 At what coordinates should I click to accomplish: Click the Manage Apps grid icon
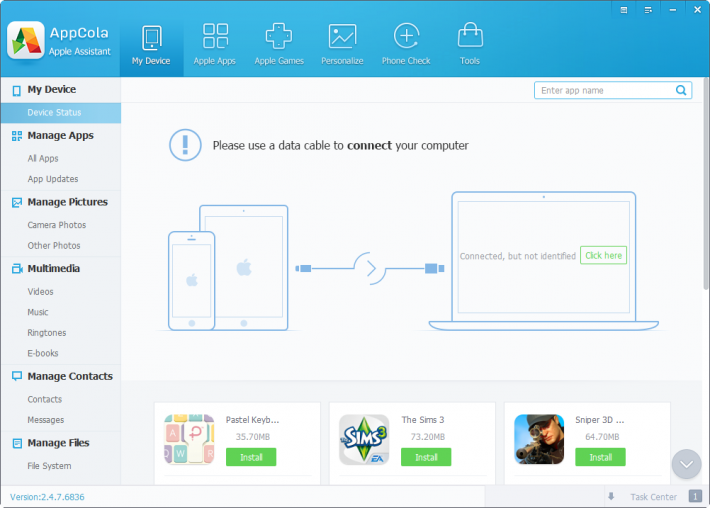click(17, 136)
